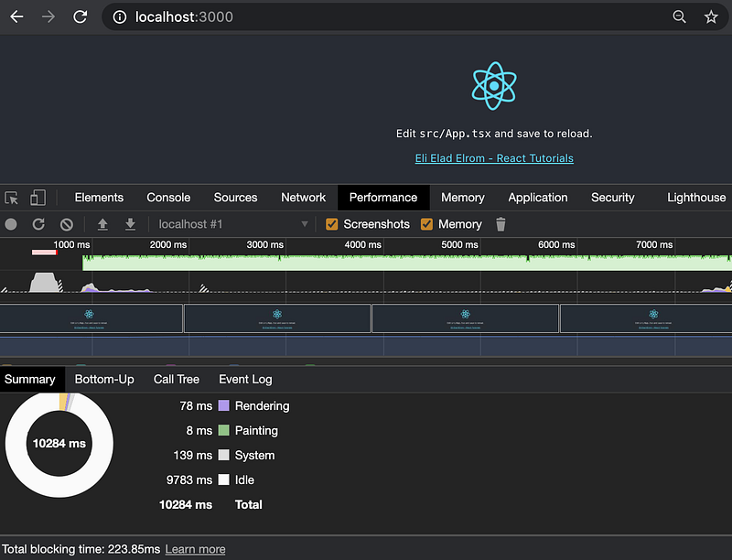This screenshot has height=560, width=732.
Task: Switch to the Elements tab
Action: (x=99, y=198)
